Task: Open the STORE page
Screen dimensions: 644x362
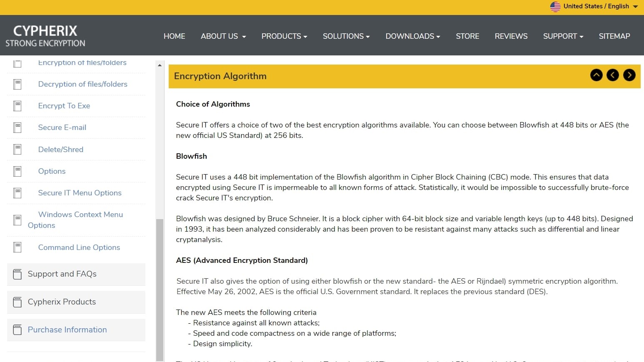Action: (x=467, y=36)
